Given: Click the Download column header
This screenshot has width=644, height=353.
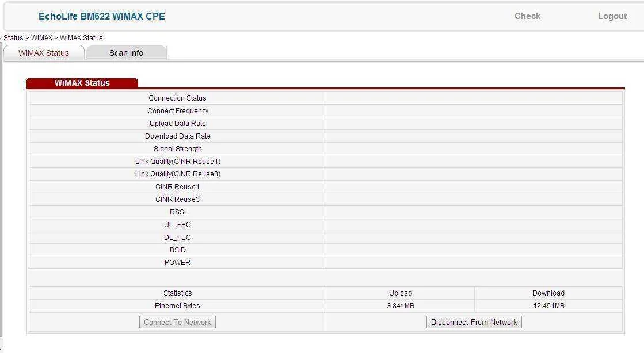Looking at the screenshot, I should pos(548,293).
